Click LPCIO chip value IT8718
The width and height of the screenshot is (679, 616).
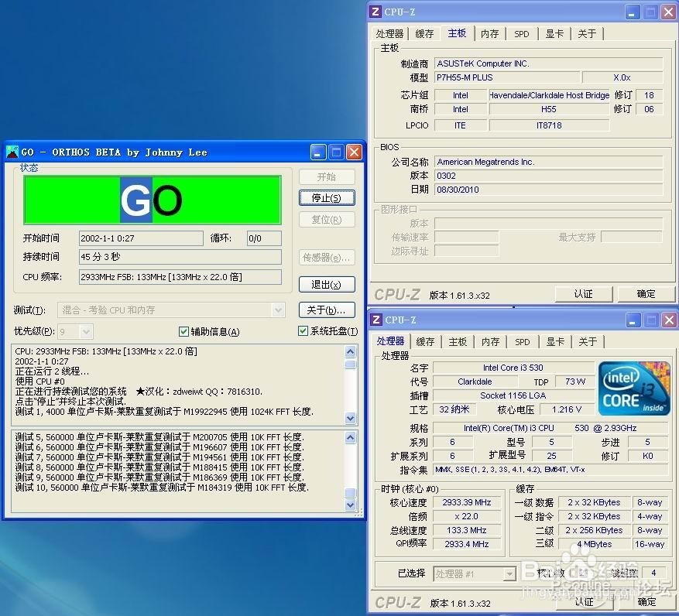click(x=549, y=125)
